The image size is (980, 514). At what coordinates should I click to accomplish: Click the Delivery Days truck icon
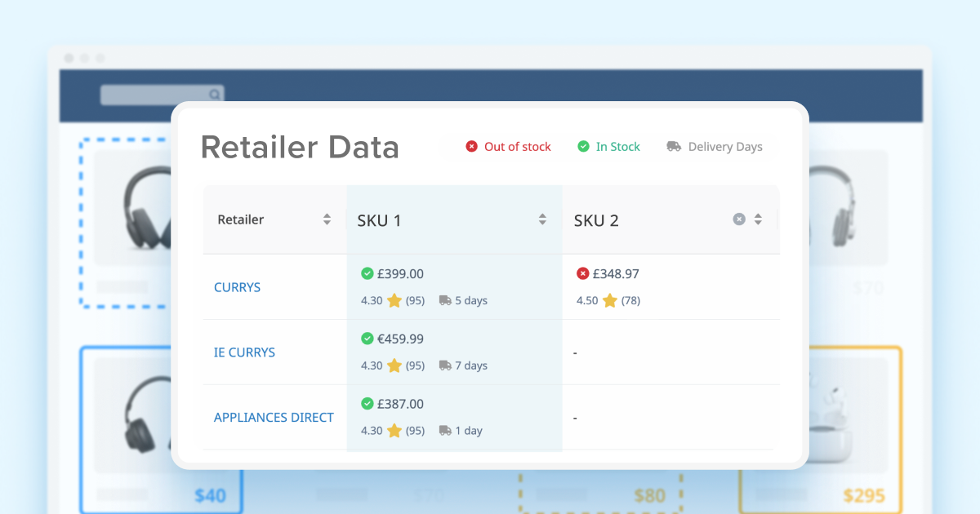tap(674, 147)
